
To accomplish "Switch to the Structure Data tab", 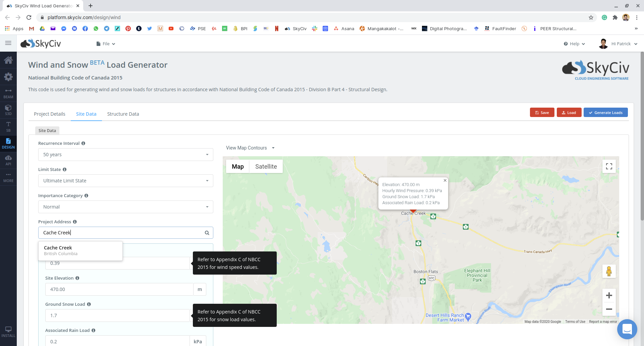I will coord(123,114).
